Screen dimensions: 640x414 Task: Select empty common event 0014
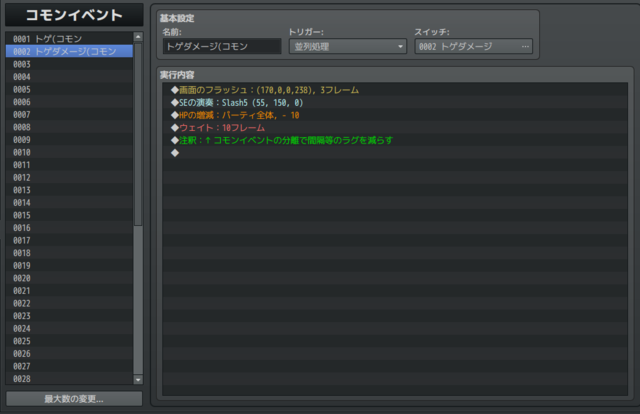(69, 203)
